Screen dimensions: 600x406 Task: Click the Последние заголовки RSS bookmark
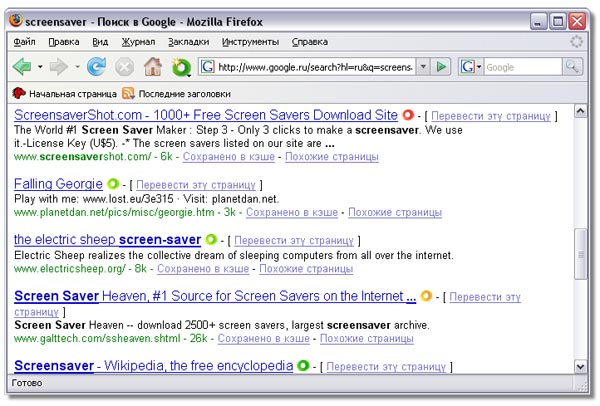point(176,94)
